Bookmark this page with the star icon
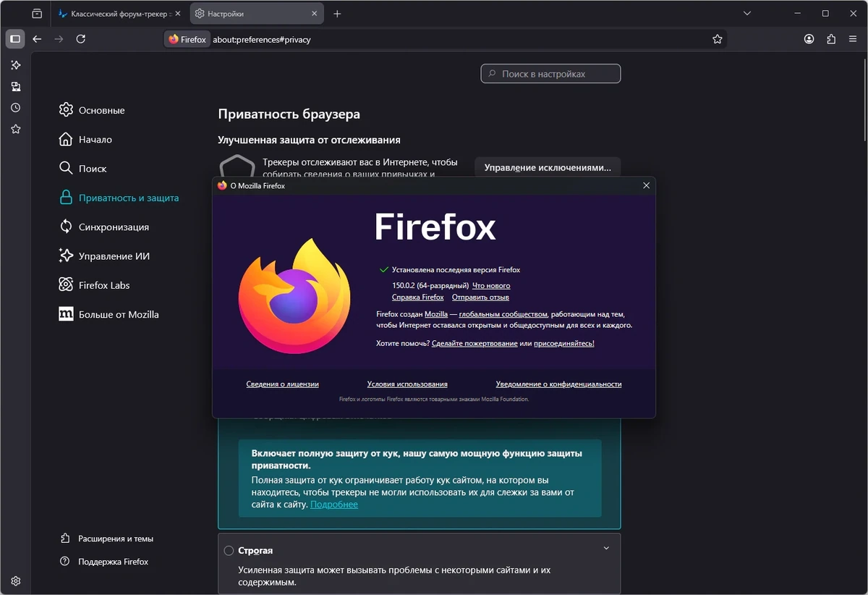The height and width of the screenshot is (595, 868). pos(717,39)
